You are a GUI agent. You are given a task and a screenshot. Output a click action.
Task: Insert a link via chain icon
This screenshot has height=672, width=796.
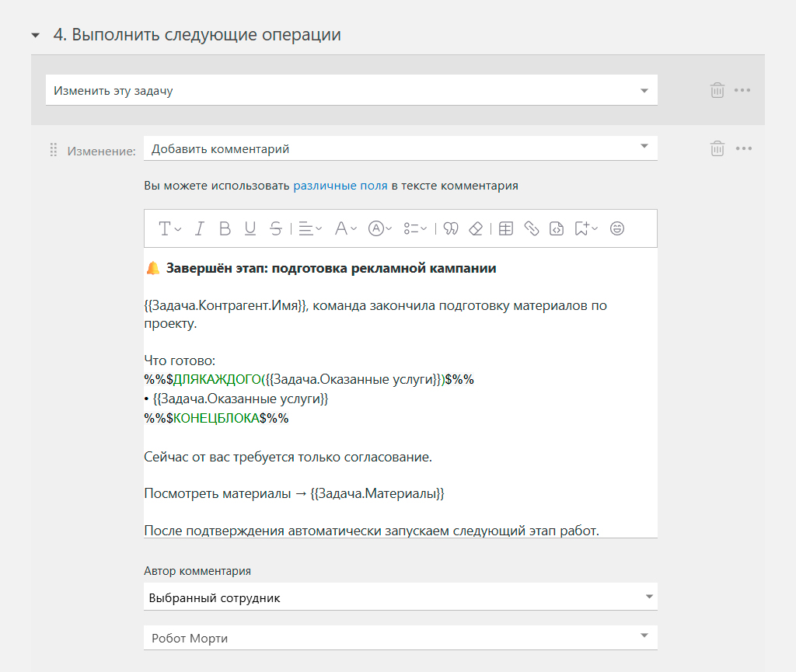531,228
